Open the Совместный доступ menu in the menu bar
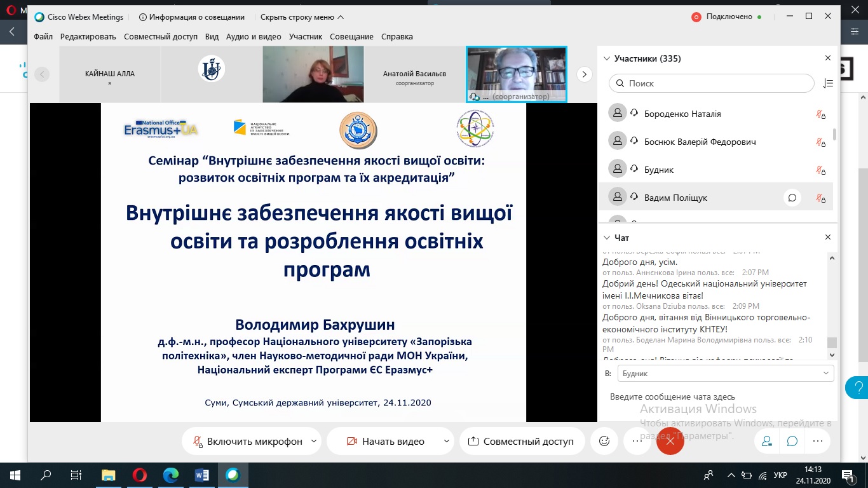The width and height of the screenshot is (868, 488). [161, 37]
